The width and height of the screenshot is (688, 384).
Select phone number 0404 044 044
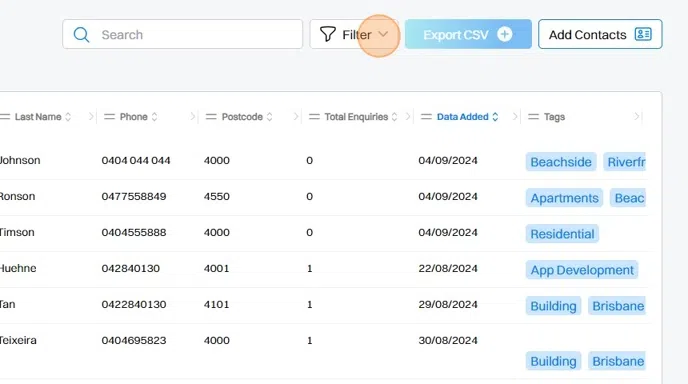click(x=136, y=161)
